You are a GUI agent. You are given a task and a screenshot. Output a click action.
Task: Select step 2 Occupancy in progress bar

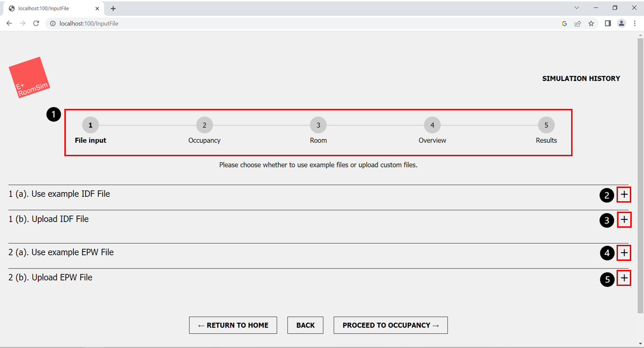pos(204,125)
